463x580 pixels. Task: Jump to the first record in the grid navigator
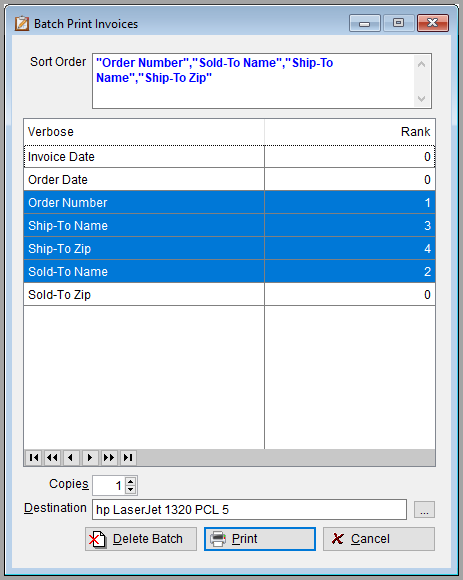coord(34,458)
